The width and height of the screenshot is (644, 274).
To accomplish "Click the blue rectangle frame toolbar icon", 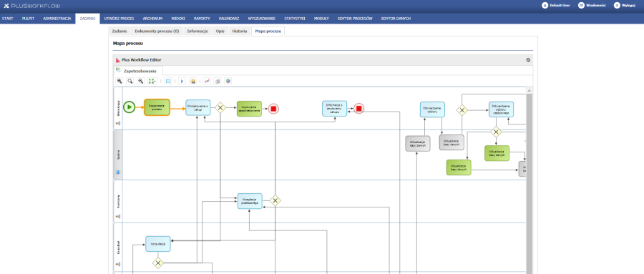I will 168,81.
